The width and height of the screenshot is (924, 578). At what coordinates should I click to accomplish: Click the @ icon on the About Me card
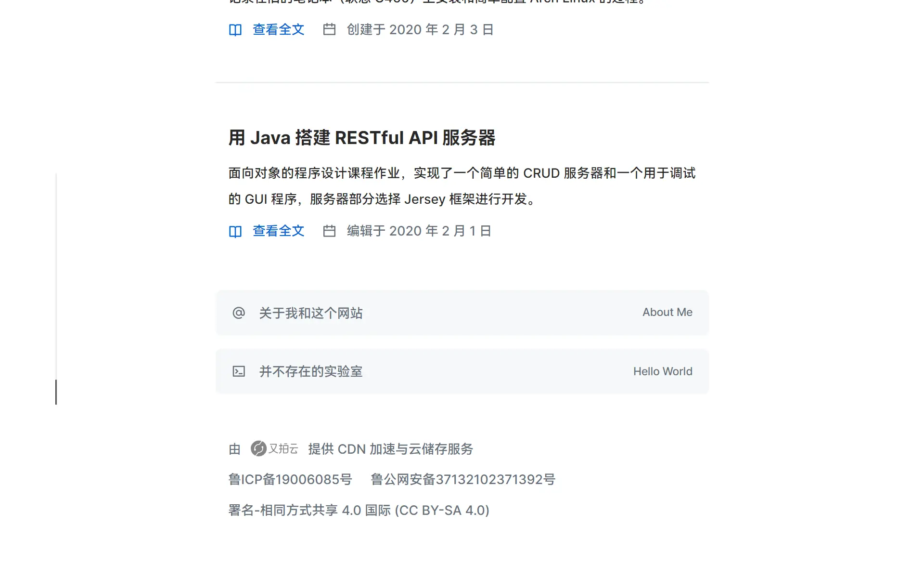click(239, 313)
